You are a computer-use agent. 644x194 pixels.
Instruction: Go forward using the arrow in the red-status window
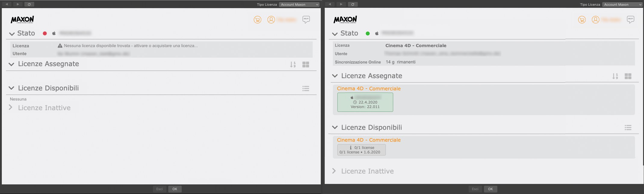click(18, 4)
